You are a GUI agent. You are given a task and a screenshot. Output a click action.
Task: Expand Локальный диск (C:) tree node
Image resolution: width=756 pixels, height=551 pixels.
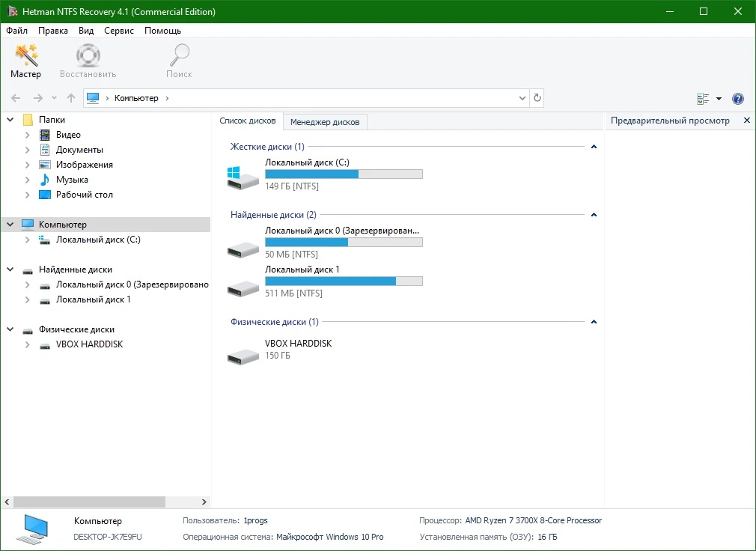coord(28,239)
